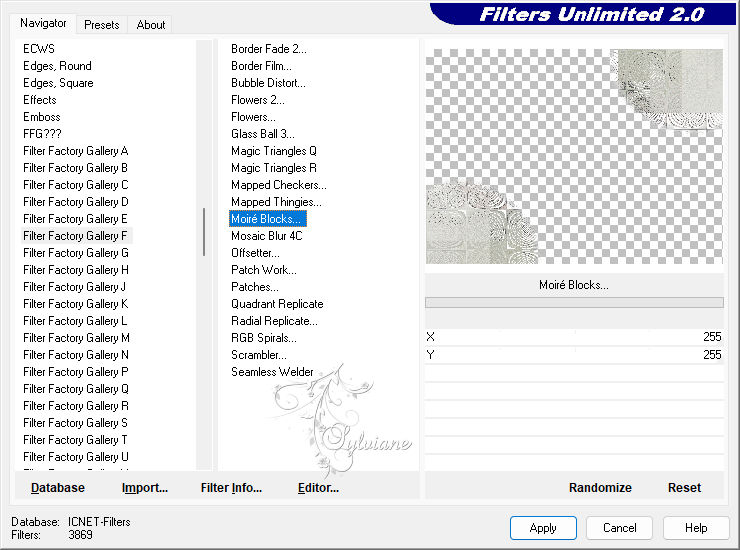The image size is (740, 550).
Task: Choose Mapped Checkers... filter
Action: pos(278,185)
